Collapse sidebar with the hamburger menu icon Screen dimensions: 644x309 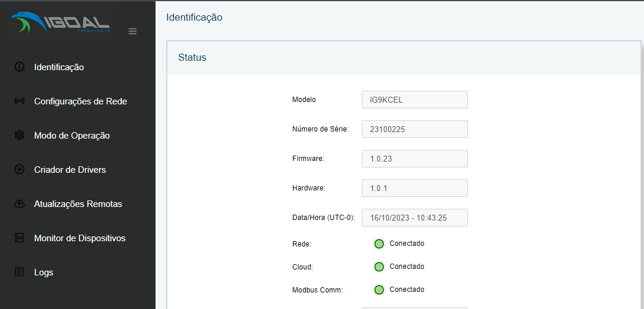[x=132, y=31]
